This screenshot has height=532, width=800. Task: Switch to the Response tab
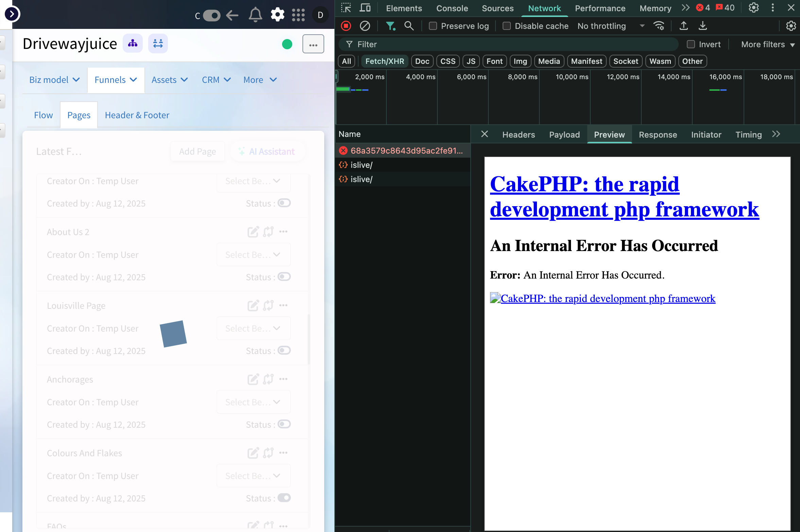pyautogui.click(x=658, y=135)
